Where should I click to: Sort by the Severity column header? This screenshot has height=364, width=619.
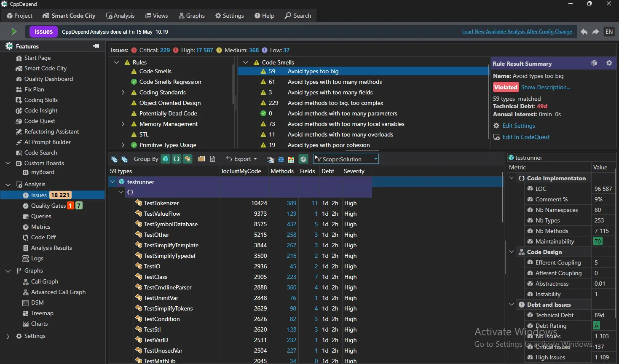(354, 171)
